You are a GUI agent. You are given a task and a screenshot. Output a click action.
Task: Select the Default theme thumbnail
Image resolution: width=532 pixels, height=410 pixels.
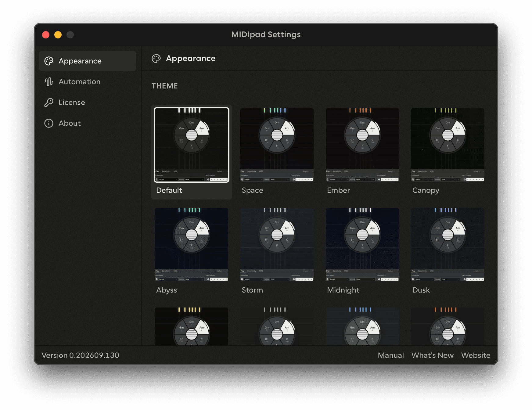[x=192, y=145]
